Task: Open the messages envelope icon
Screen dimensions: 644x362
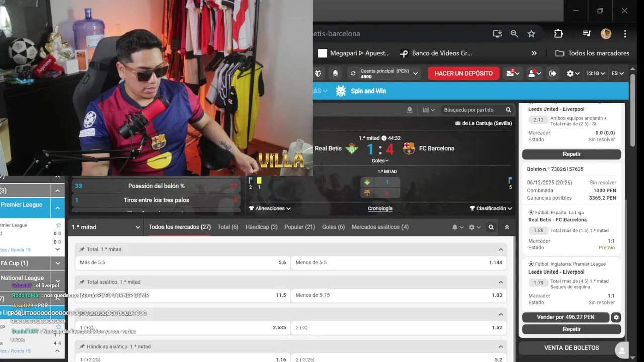Action: [513, 73]
